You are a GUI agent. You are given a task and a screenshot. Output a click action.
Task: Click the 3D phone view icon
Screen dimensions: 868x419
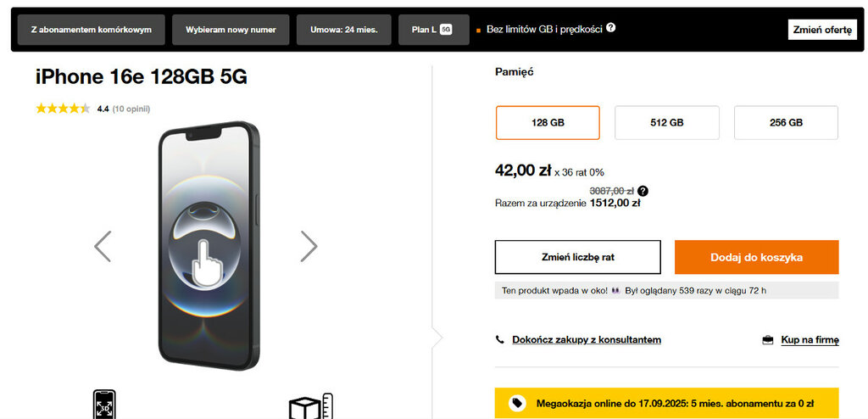click(x=104, y=405)
